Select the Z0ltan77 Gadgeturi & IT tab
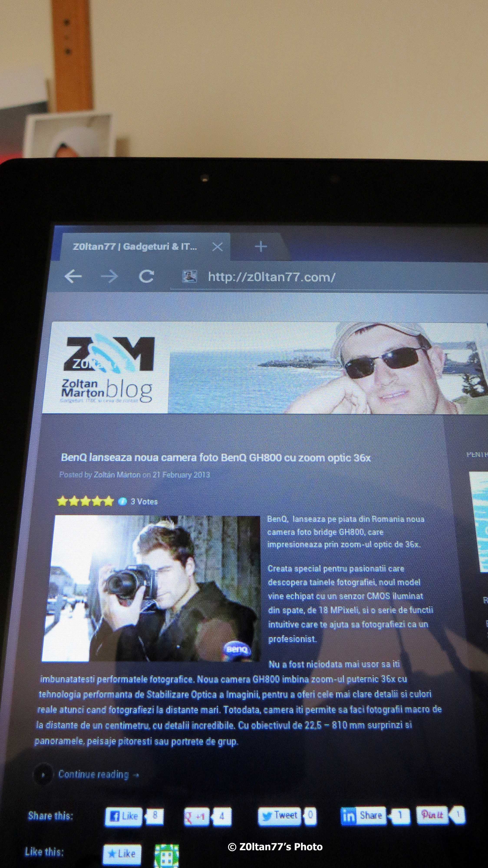Image resolution: width=488 pixels, height=868 pixels. [x=135, y=247]
